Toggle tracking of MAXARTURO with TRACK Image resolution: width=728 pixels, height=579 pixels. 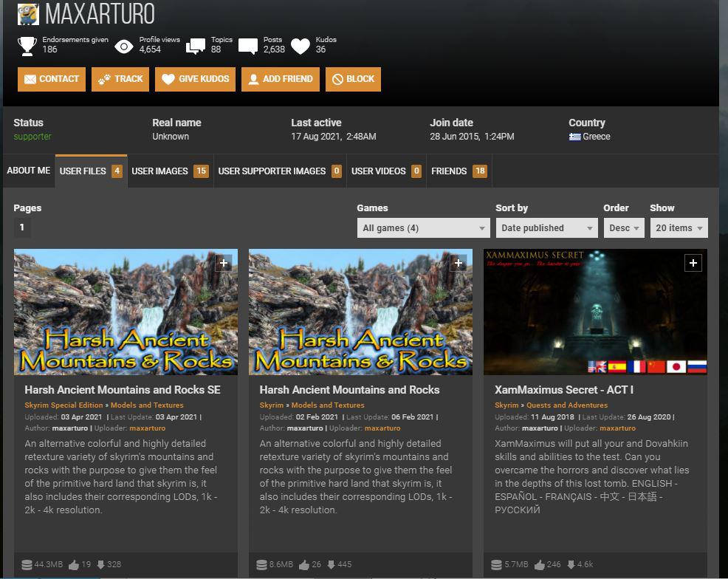click(120, 79)
